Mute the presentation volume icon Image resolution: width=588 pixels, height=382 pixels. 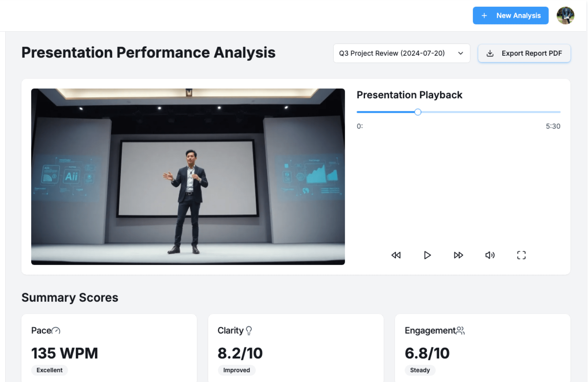coord(490,255)
